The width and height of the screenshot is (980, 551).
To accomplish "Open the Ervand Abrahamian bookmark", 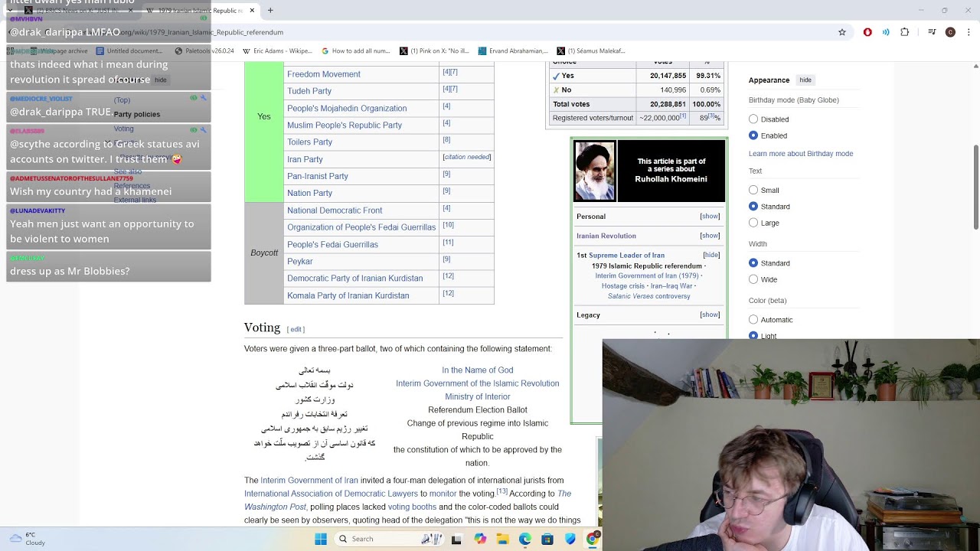I will (x=513, y=51).
